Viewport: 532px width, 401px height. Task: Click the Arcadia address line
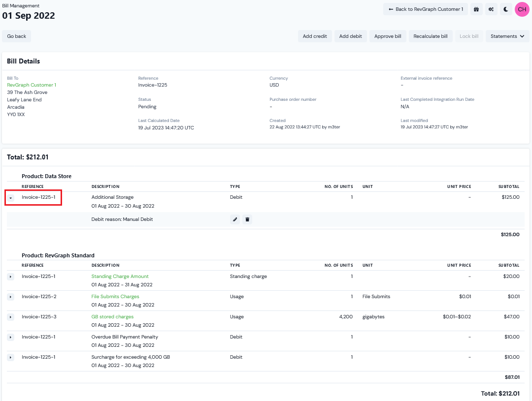click(x=16, y=107)
